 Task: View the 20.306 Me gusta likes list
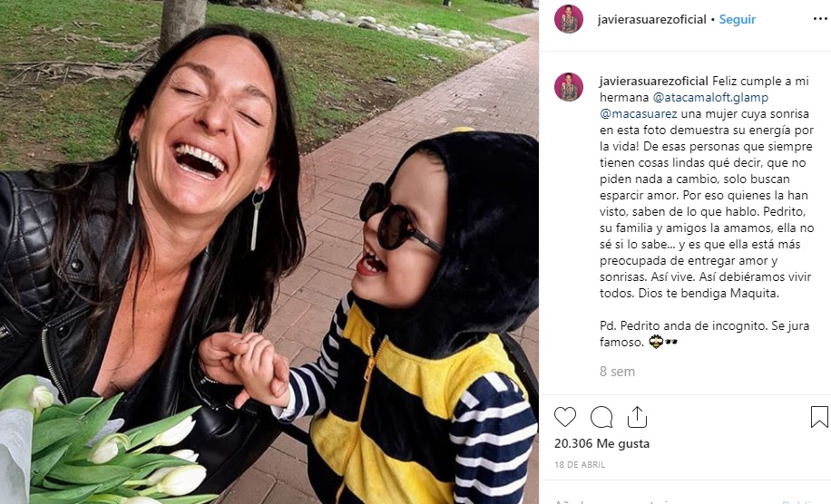(602, 443)
